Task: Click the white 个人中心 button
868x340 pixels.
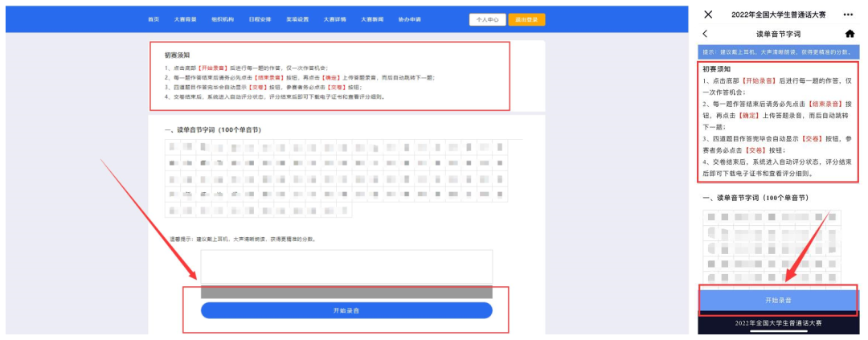Action: pos(487,19)
